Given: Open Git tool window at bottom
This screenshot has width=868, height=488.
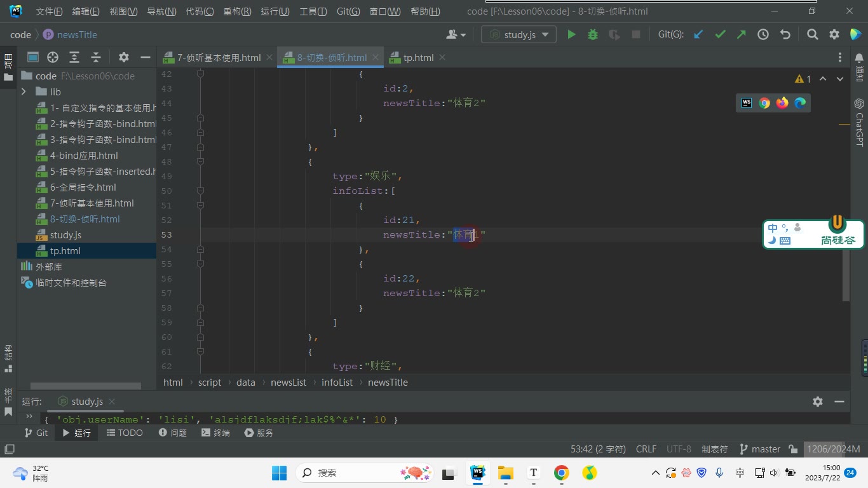Looking at the screenshot, I should coord(36,432).
